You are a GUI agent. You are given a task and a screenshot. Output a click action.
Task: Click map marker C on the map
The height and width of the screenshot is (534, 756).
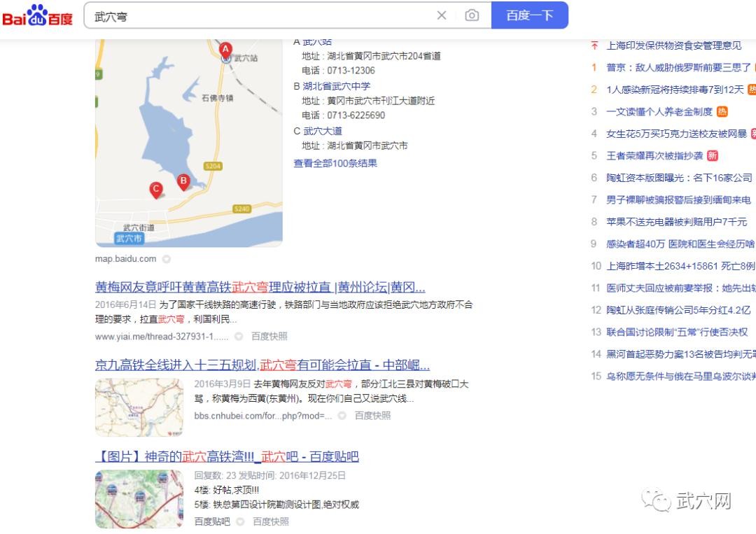point(155,190)
